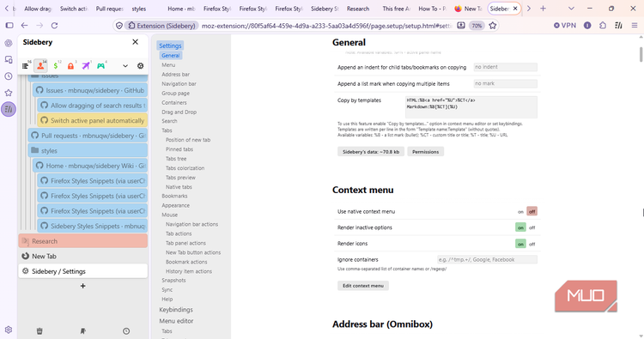Select Pull requests - mbnuqw/sidebery tab
The width and height of the screenshot is (644, 339).
[88, 136]
